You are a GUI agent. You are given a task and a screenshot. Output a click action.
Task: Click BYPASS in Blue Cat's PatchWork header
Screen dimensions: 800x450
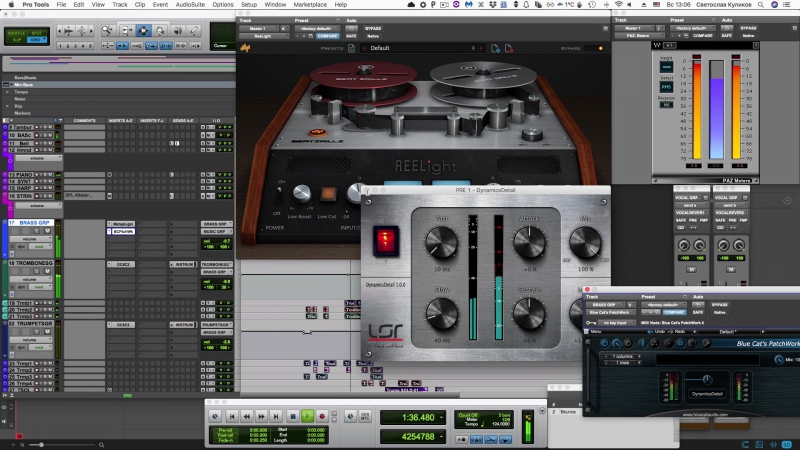click(x=720, y=305)
